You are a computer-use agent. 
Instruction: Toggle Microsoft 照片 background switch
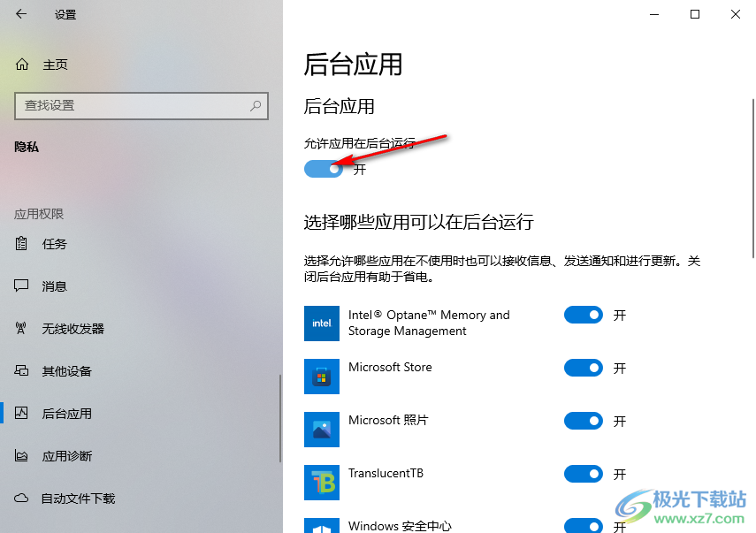[x=584, y=422]
